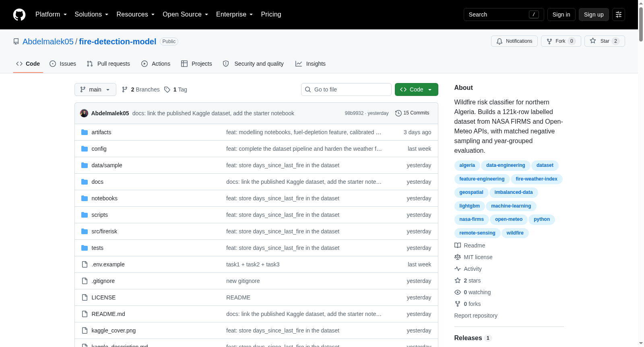
Task: Fork the repository
Action: coord(561,41)
